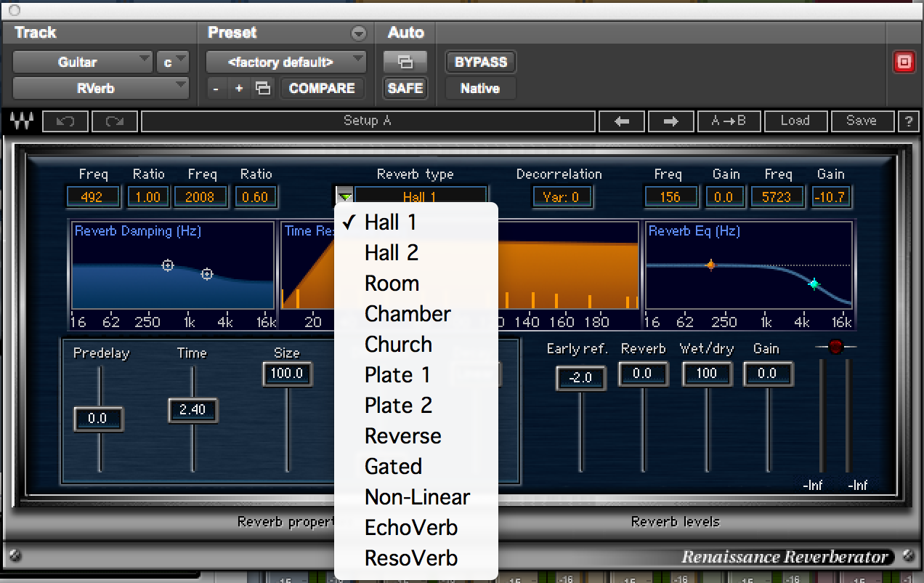Click the EQ Freq field showing 156
This screenshot has height=583, width=924.
click(x=671, y=197)
